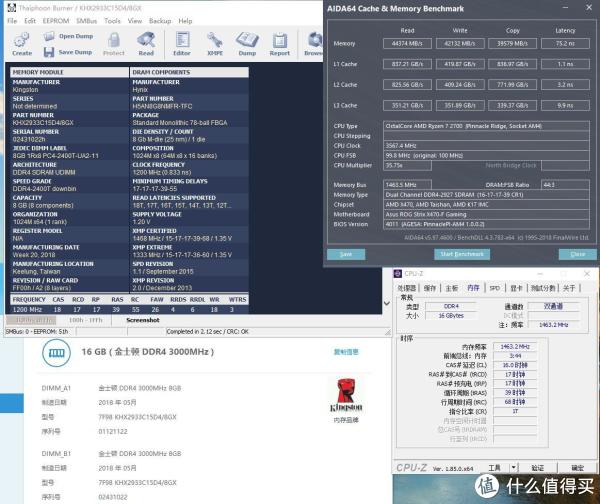Click CPU-Z 验证 button
This screenshot has height=504, width=600.
[x=538, y=468]
